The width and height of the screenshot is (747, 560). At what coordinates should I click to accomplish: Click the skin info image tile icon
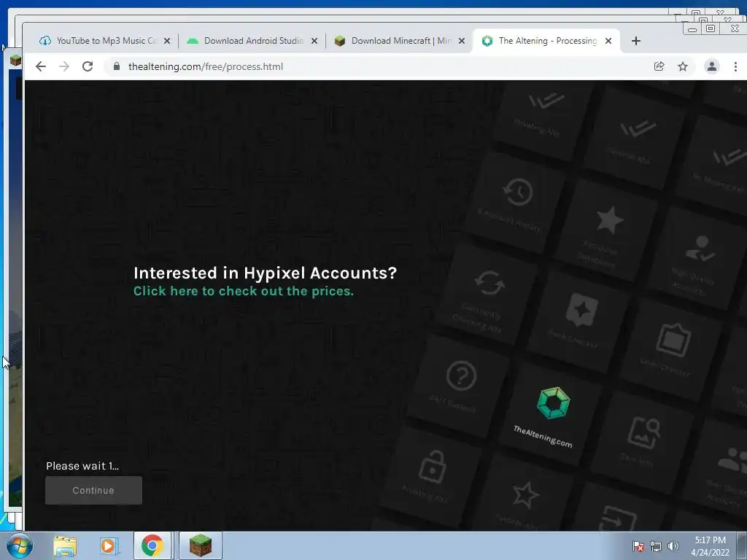click(643, 433)
